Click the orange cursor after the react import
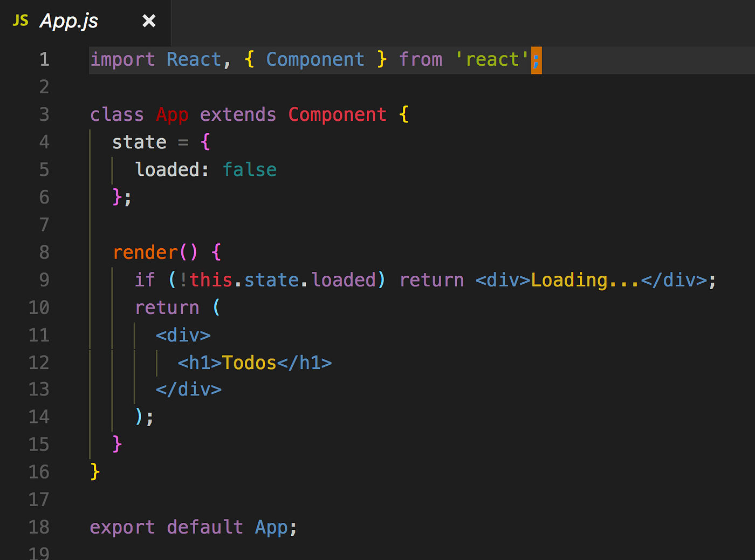The height and width of the screenshot is (560, 755). coord(537,59)
